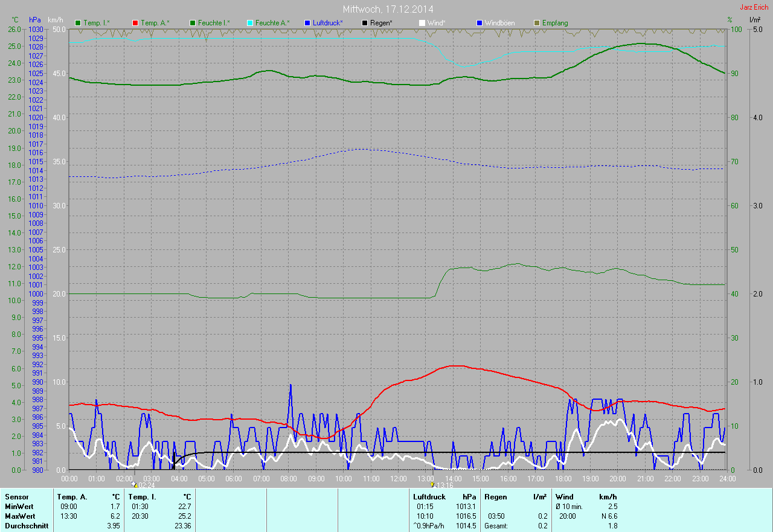
Task: Click the hPa axis unit label
Action: [35, 21]
